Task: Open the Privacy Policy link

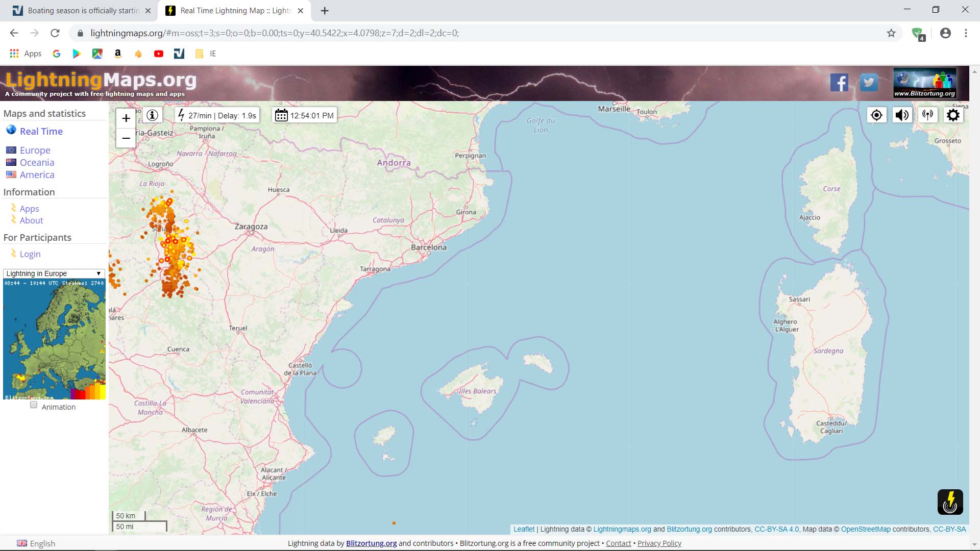Action: (659, 543)
